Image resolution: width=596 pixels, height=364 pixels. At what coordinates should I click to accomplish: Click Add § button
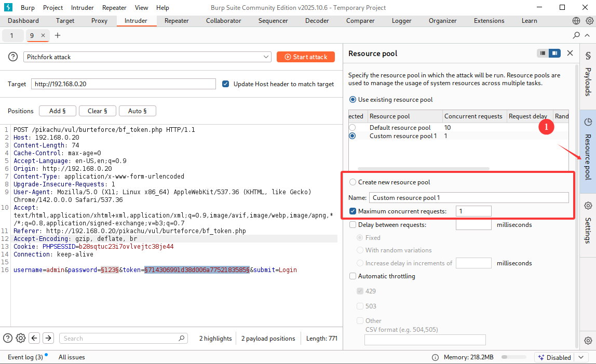click(x=58, y=111)
